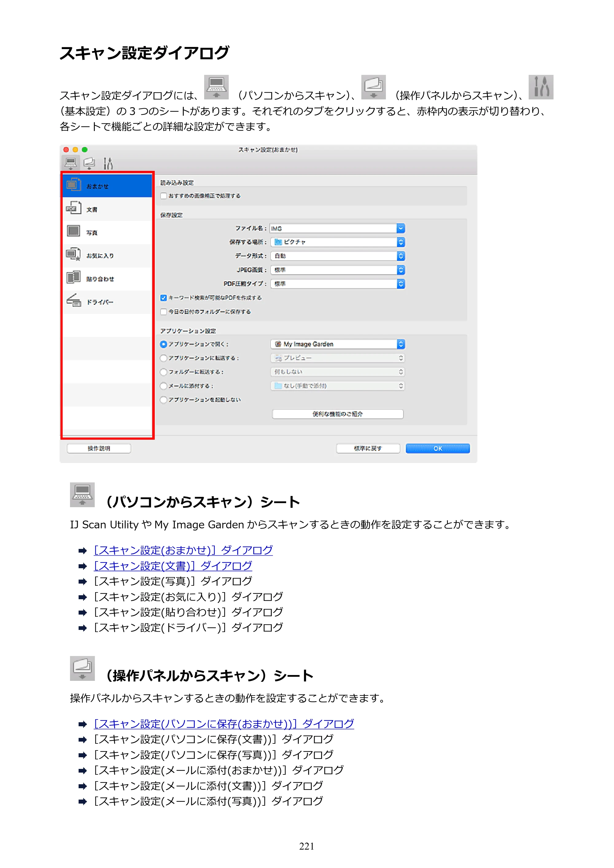Image resolution: width=614 pixels, height=868 pixels.
Task: Click scanner icon beside 操作パネルからスキャン シート heading
Action: pos(82,668)
